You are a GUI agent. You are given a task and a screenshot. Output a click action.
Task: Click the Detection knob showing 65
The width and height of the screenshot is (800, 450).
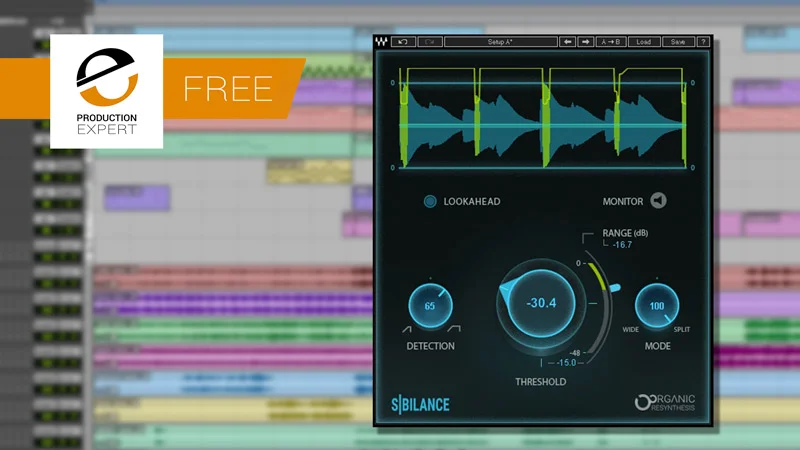coord(431,306)
